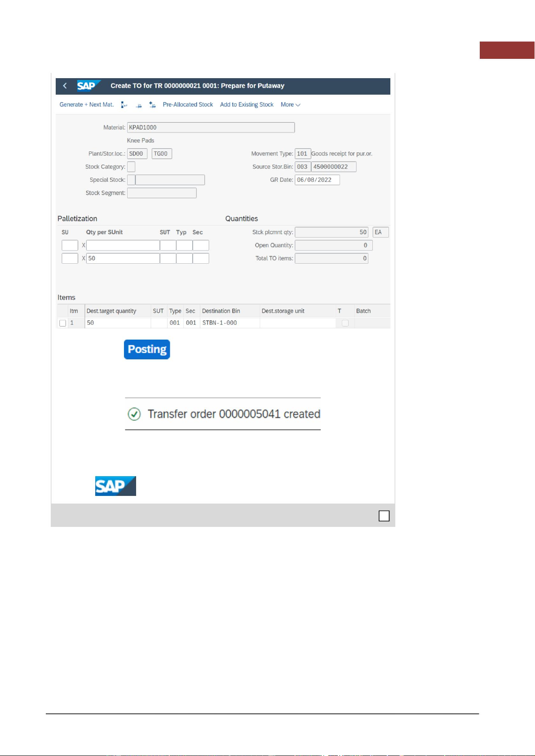
Task: Choose Add to Existing Stock
Action: pos(247,105)
